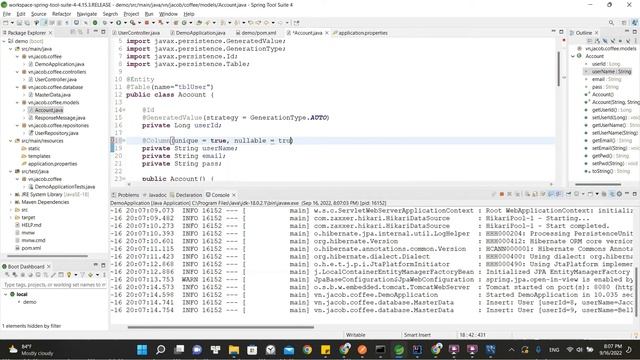
Task: Open the Navigate menu
Action: pos(87,14)
